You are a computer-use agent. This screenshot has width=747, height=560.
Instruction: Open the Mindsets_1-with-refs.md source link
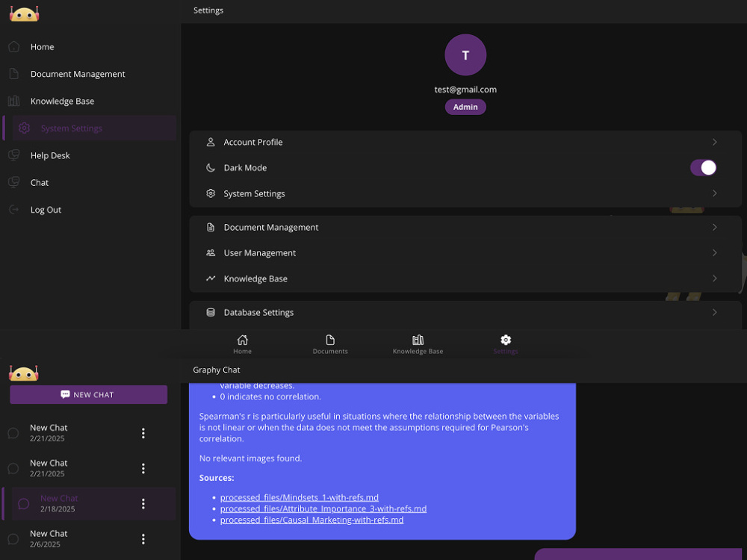[300, 497]
